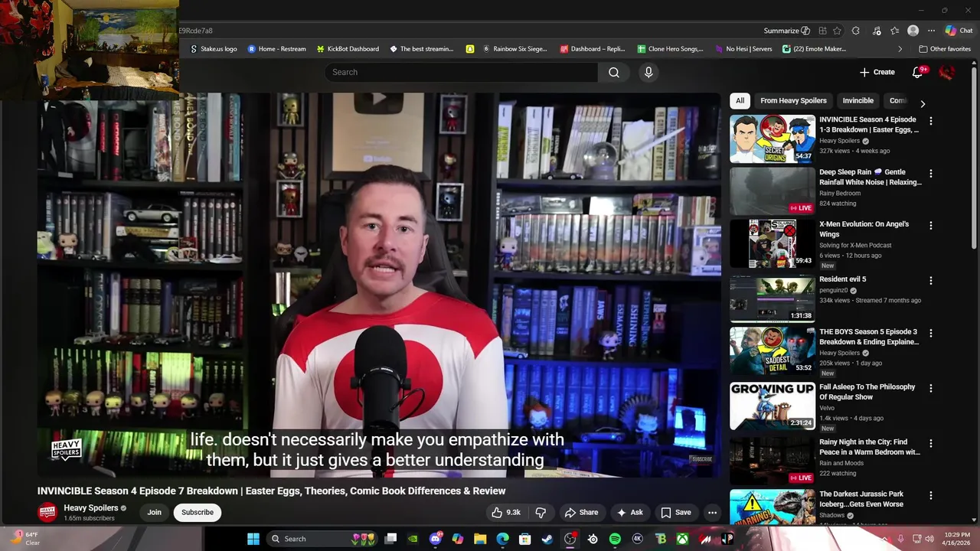Show hidden system tray icons
This screenshot has height=551, width=980.
point(884,539)
